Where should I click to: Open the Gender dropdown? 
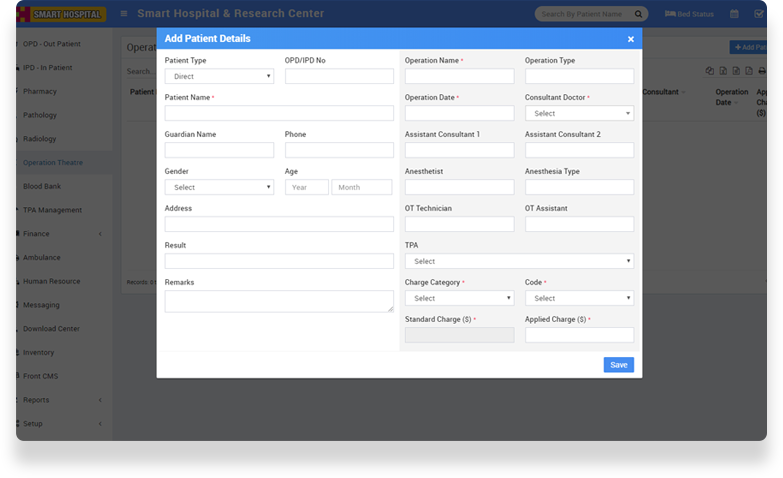click(219, 187)
